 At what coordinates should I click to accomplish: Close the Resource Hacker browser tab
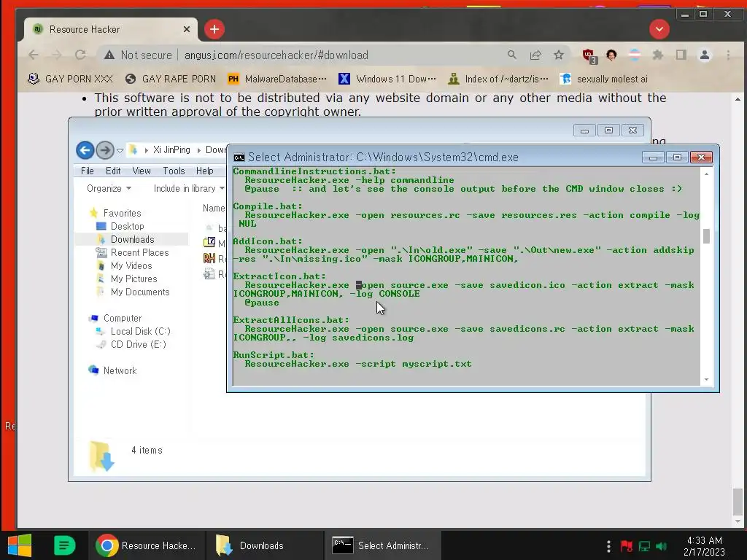click(187, 29)
